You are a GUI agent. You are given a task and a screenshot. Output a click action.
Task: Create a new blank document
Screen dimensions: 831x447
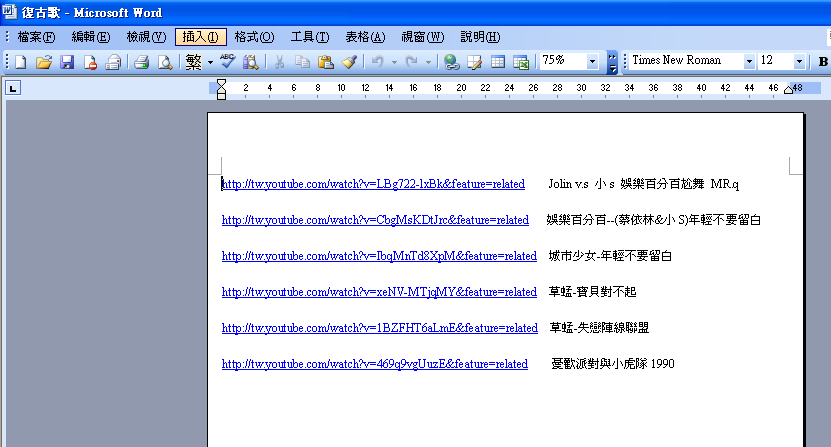[21, 62]
